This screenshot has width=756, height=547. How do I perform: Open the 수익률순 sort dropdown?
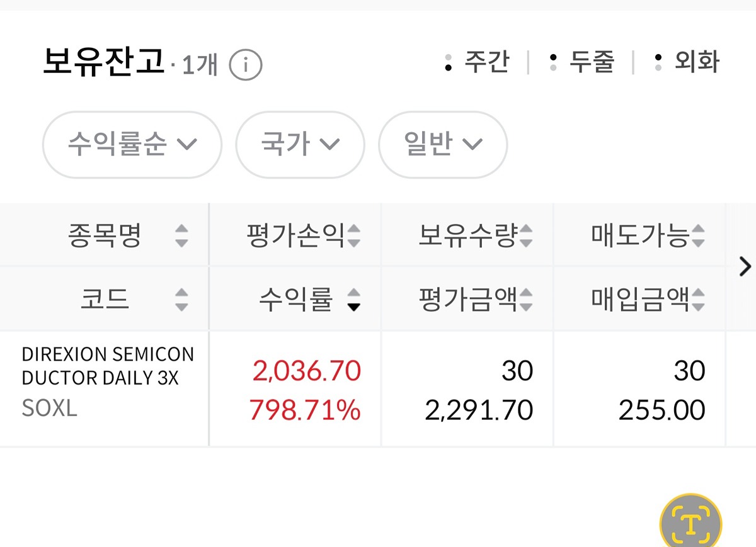pyautogui.click(x=132, y=145)
